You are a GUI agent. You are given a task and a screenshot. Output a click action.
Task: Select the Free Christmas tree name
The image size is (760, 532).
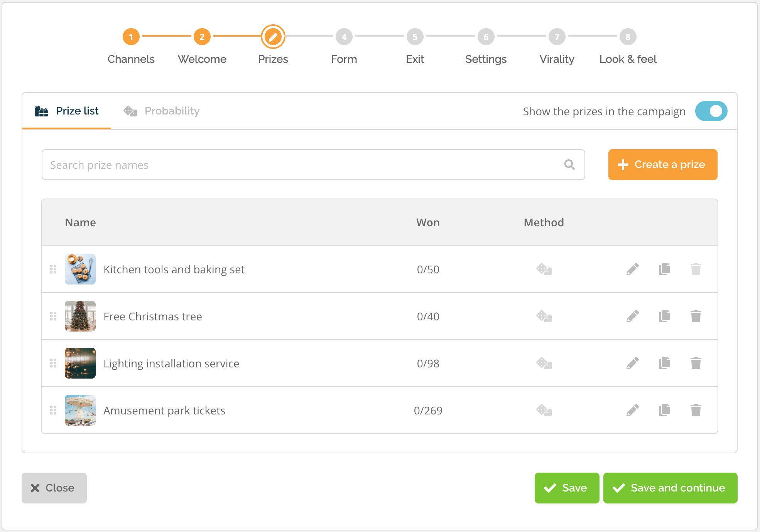[153, 317]
